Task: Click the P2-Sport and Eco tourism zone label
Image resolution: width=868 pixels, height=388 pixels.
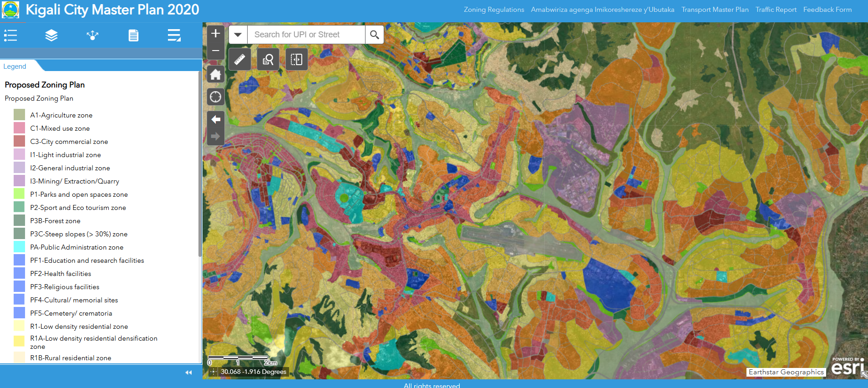Action: point(78,208)
